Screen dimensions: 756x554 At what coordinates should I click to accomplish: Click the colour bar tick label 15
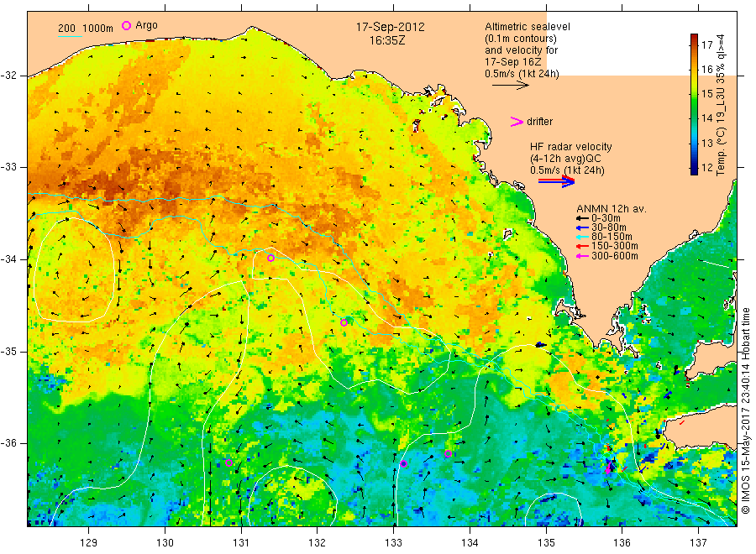706,93
